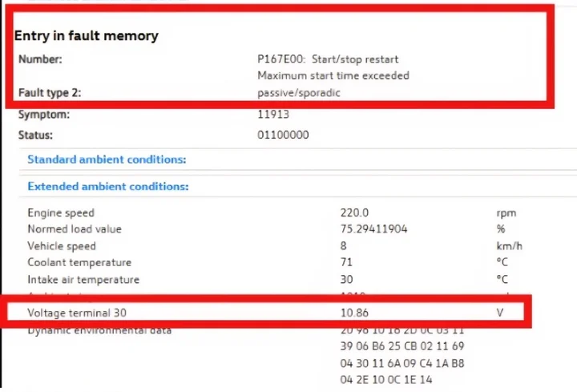Click the Symptom value 11913
Viewport: 577px width, 392px height.
point(272,115)
